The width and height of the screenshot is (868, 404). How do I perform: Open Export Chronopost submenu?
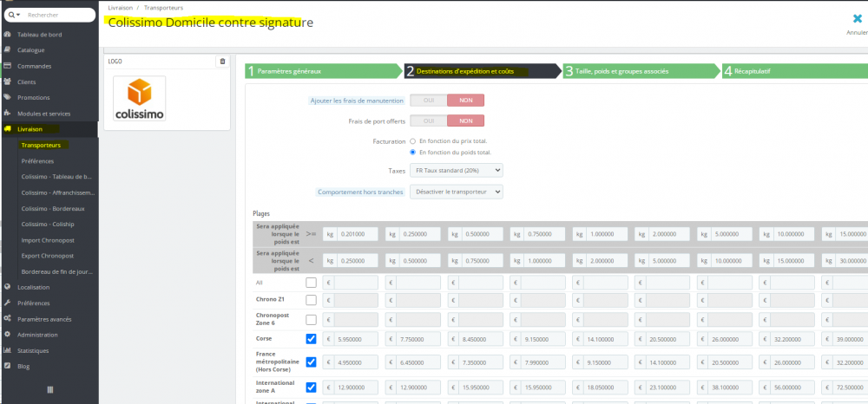48,256
